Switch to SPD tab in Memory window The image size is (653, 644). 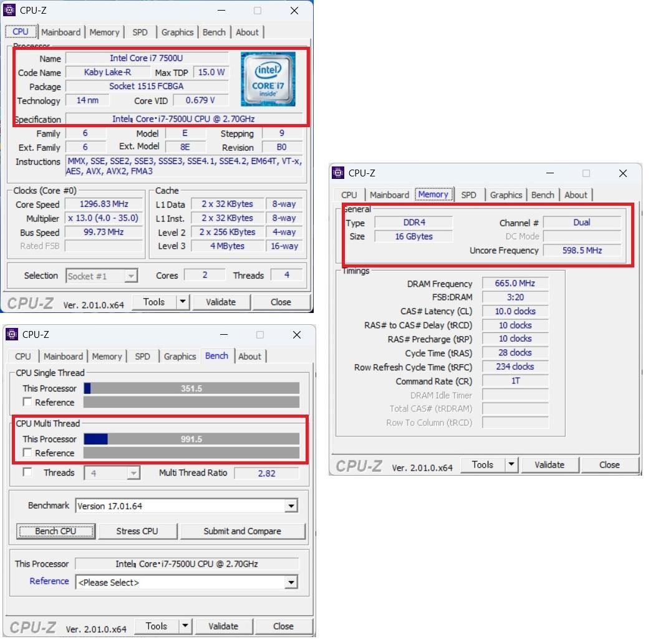point(468,195)
